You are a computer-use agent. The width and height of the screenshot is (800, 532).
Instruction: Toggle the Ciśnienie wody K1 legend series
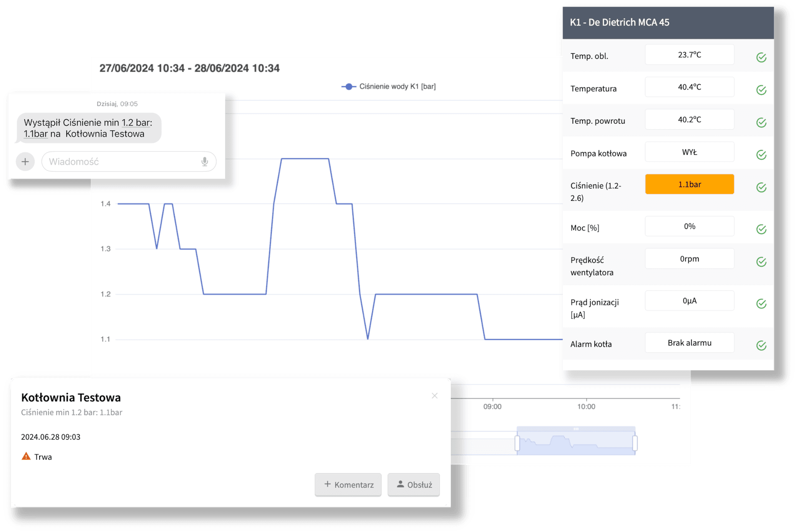388,87
